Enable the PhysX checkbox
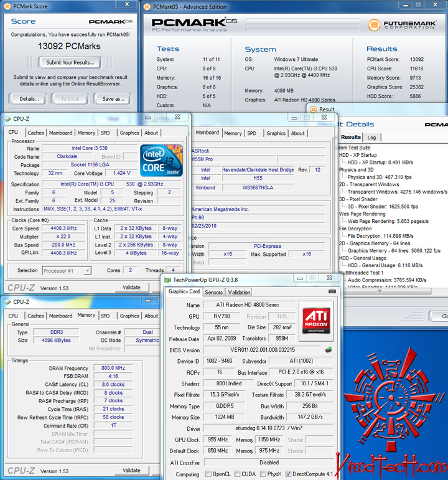The height and width of the screenshot is (480, 448). (263, 474)
